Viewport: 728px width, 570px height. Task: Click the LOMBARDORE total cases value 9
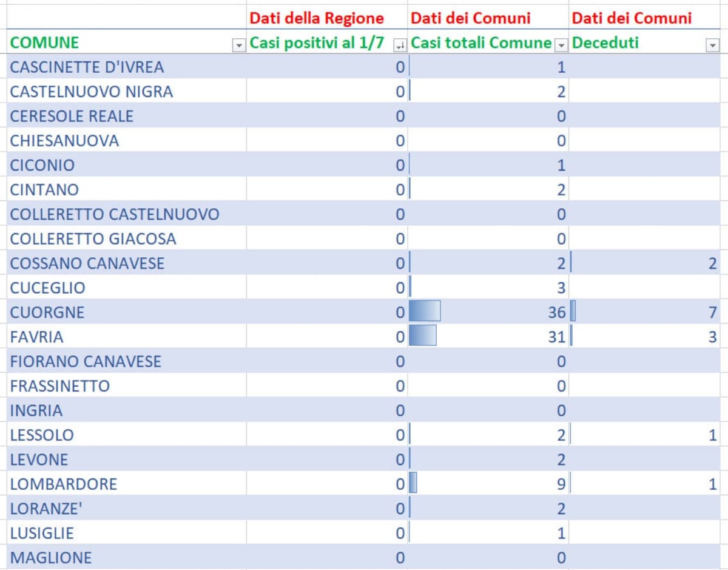488,484
